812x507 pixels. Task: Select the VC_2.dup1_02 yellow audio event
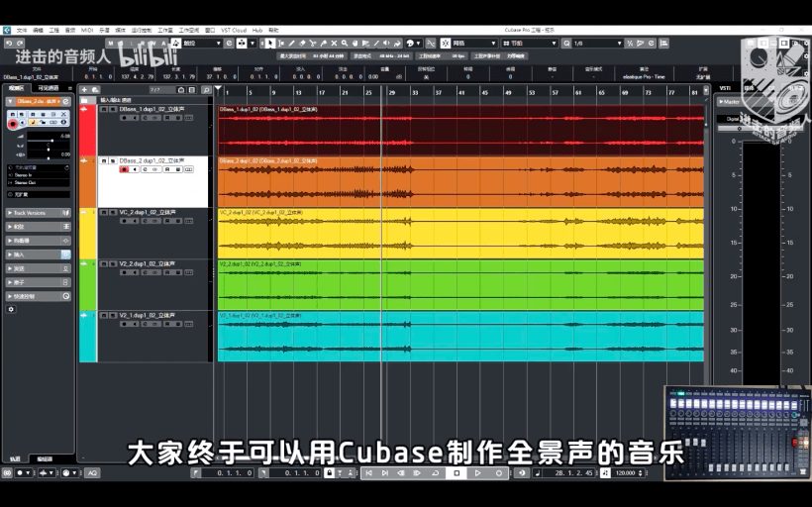460,234
